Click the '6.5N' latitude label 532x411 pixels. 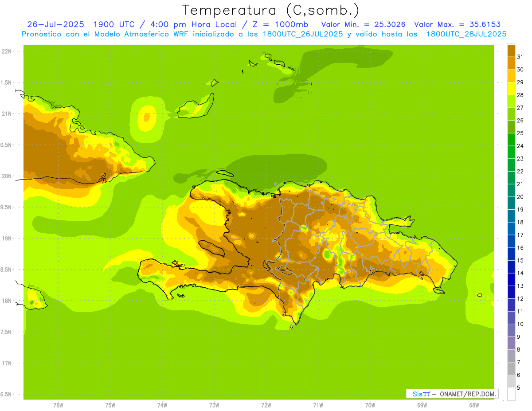pyautogui.click(x=6, y=394)
